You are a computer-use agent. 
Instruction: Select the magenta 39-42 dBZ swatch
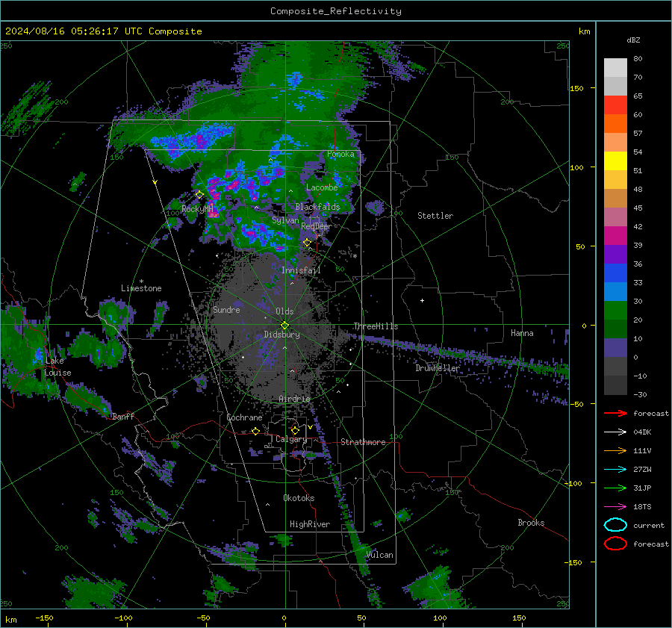point(615,235)
